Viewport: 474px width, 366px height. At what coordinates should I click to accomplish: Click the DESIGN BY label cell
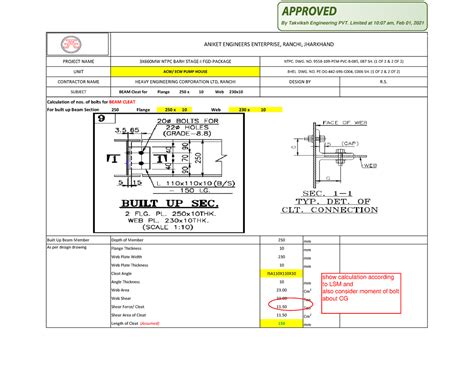pos(300,82)
